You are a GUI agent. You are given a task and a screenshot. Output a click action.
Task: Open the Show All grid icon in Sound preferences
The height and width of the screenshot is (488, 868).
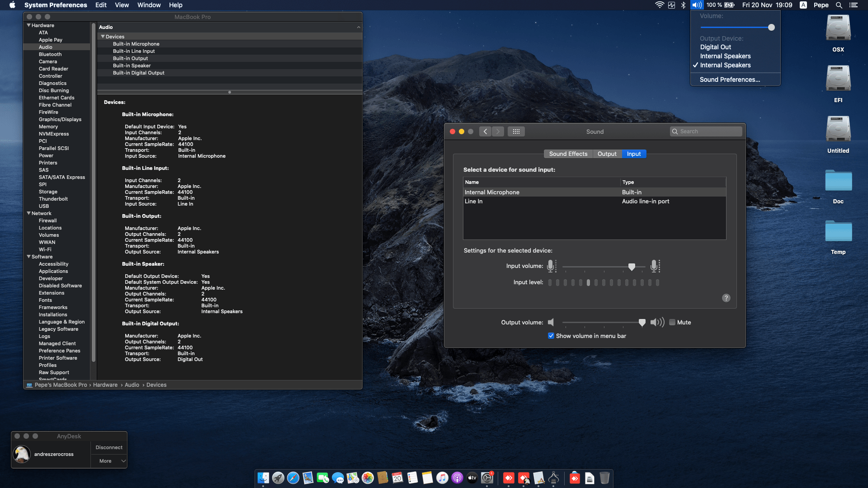click(516, 131)
